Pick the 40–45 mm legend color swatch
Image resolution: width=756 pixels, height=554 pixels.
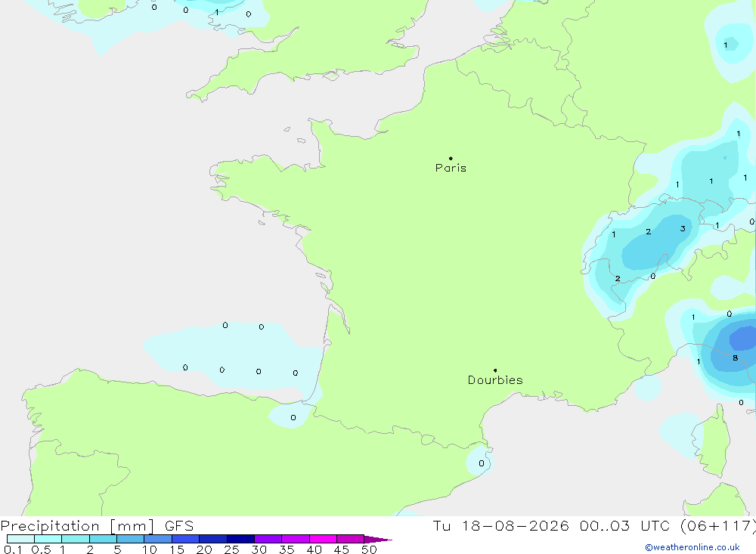tap(323, 539)
